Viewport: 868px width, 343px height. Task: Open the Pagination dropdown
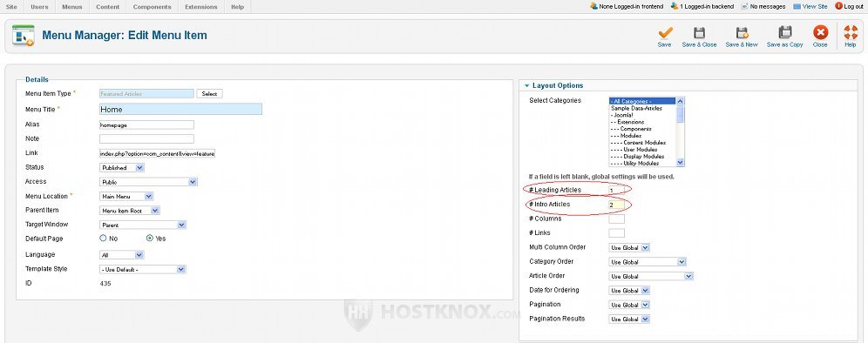[629, 305]
